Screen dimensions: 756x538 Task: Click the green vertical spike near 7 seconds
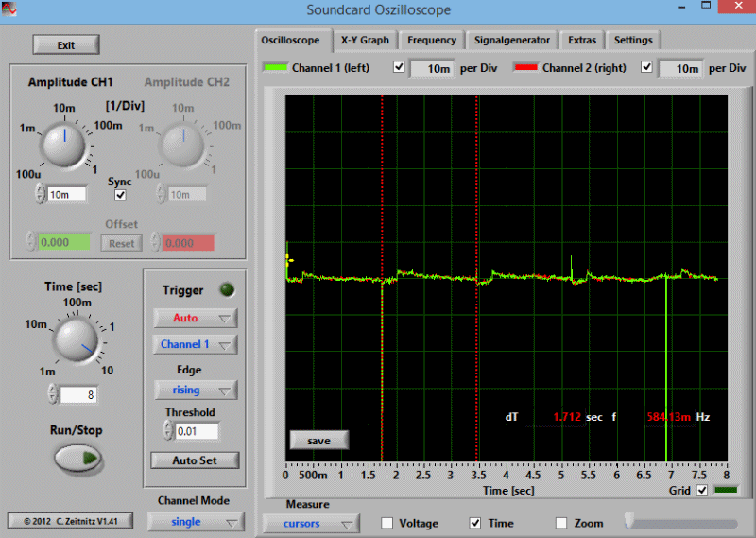click(x=666, y=369)
